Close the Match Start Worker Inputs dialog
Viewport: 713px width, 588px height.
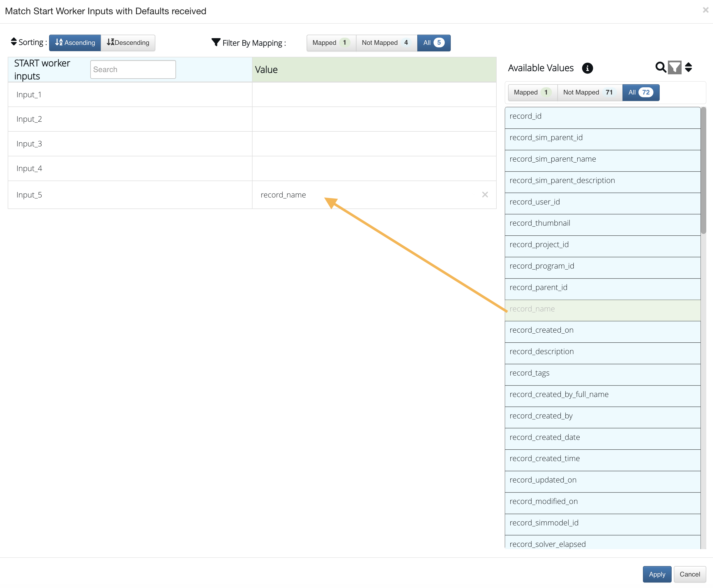pos(706,10)
